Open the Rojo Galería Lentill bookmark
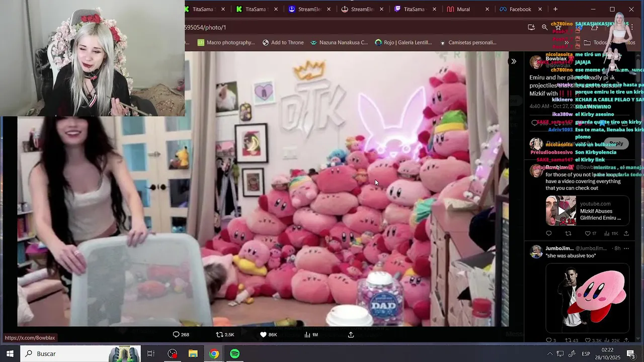This screenshot has height=362, width=644. click(404, 43)
